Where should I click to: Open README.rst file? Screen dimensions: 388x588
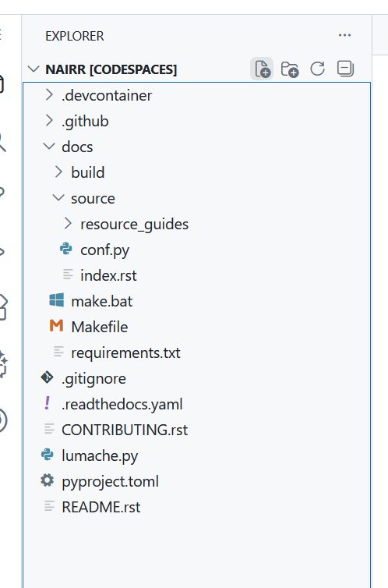click(x=196, y=508)
